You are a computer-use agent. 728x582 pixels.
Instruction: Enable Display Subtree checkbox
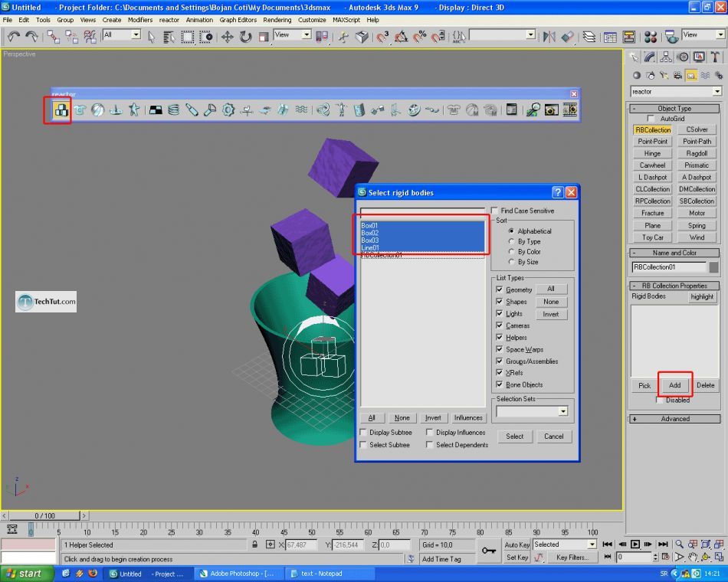pos(363,433)
